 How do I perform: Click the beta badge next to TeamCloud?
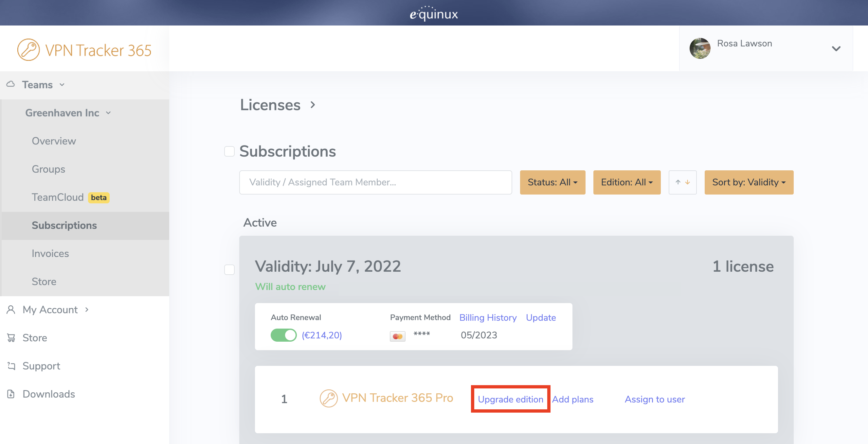pyautogui.click(x=99, y=197)
